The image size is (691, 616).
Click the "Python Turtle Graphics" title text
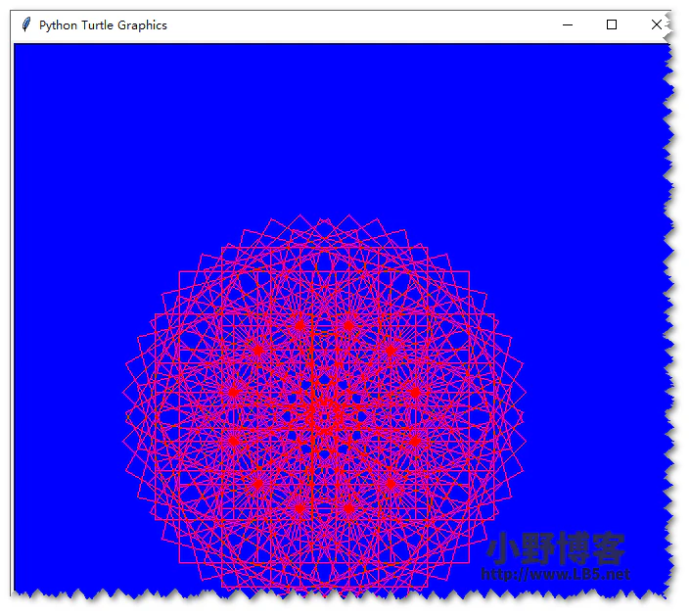(103, 25)
